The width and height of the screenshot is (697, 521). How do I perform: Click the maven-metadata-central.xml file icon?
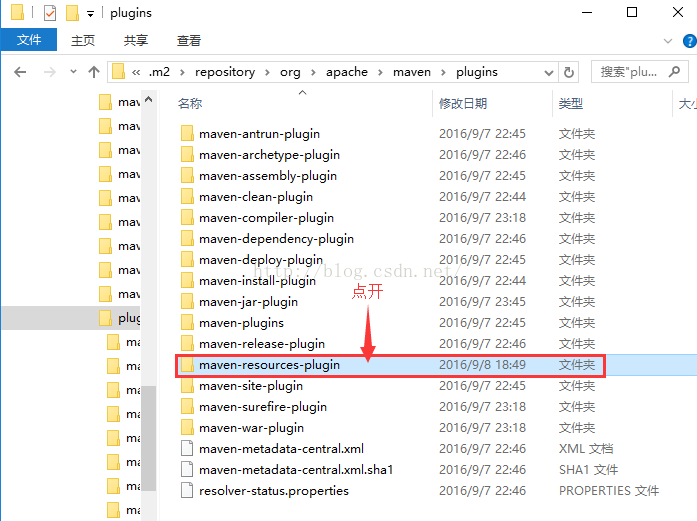(x=187, y=449)
